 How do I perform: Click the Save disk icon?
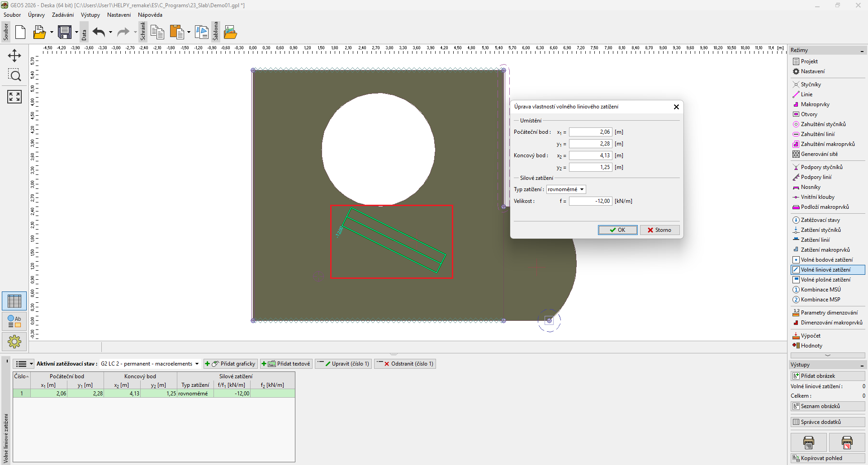click(65, 32)
